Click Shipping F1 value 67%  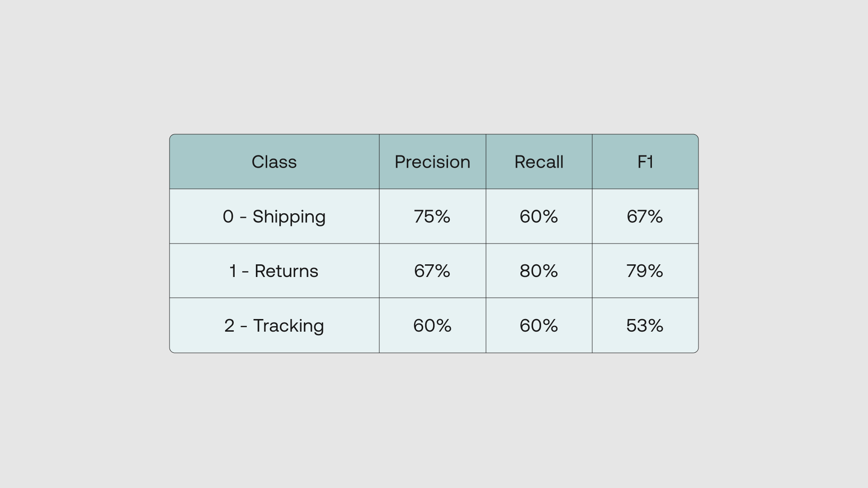pos(645,216)
